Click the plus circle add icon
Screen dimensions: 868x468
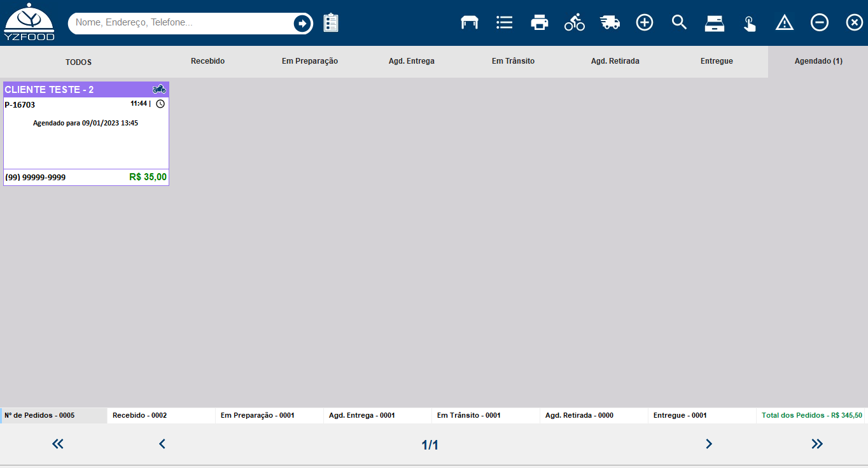[645, 23]
